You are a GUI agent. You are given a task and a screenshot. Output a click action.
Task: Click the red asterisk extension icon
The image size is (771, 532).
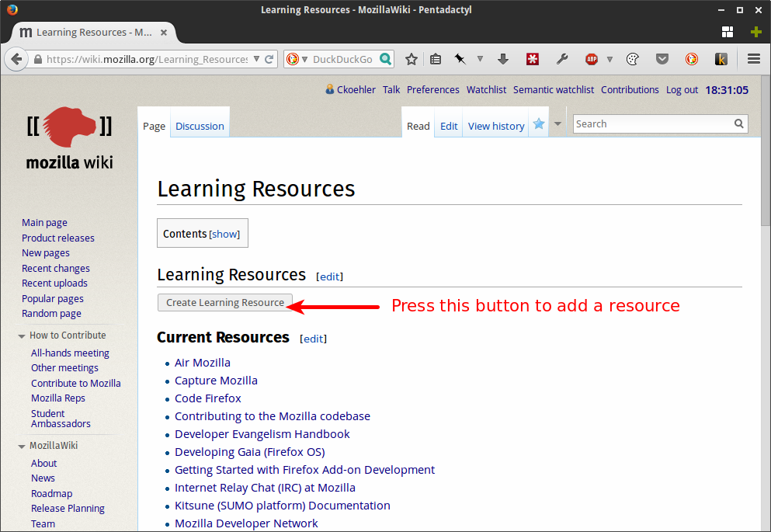[x=533, y=60]
